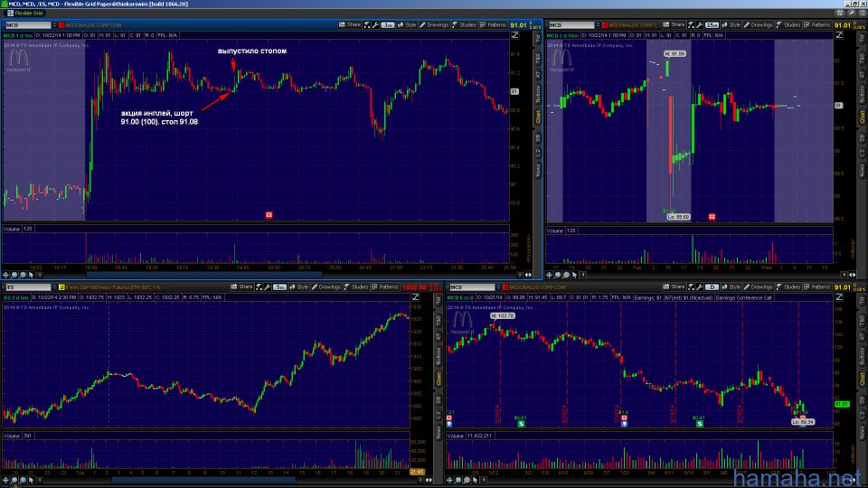Toggle chart scale icon in top-right chart
The height and width of the screenshot is (488, 868).
click(839, 35)
